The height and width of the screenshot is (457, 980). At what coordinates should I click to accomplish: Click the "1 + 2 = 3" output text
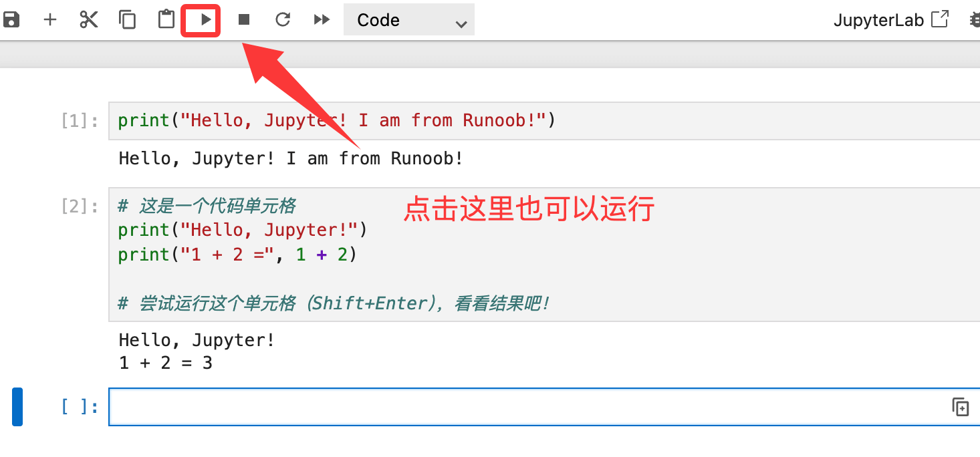point(165,364)
